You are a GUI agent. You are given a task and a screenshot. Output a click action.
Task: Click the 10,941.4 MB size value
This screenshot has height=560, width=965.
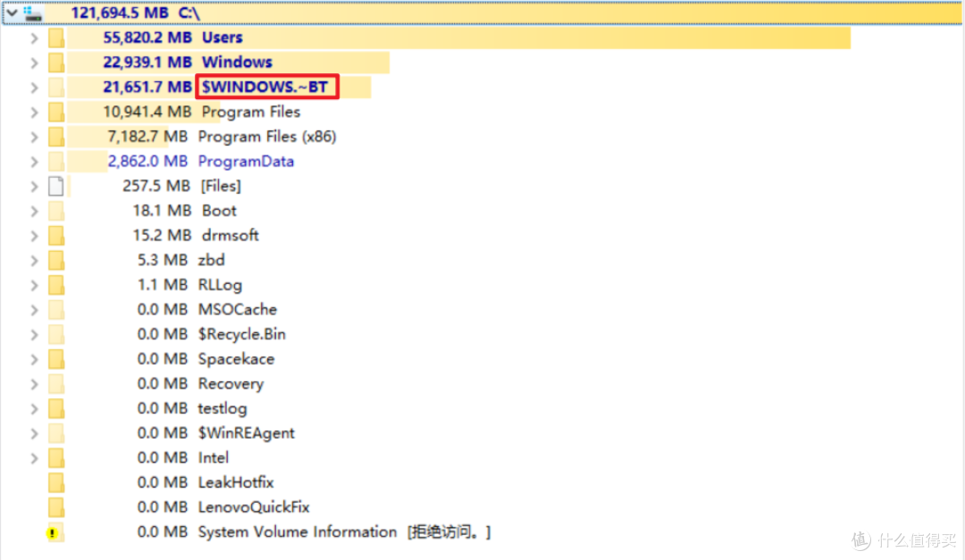(147, 112)
